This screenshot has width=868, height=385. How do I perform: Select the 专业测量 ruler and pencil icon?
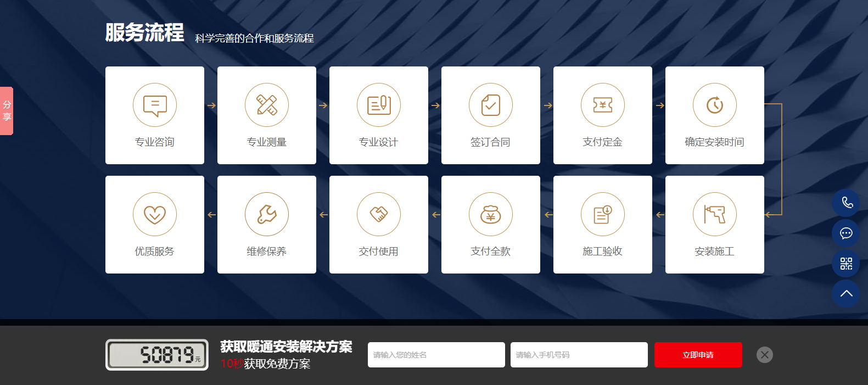click(x=267, y=105)
